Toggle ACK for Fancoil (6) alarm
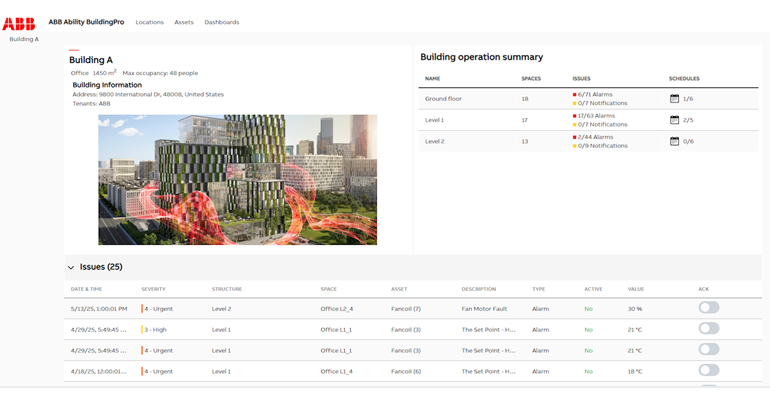770x400 pixels. [709, 371]
